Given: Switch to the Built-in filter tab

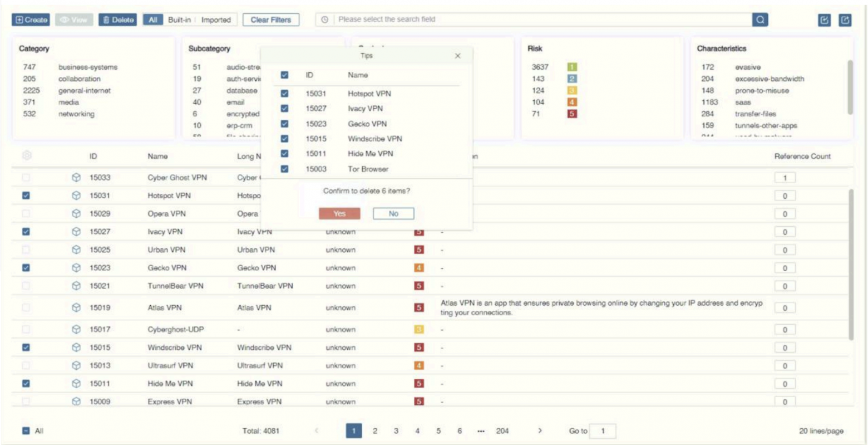Looking at the screenshot, I should (179, 20).
